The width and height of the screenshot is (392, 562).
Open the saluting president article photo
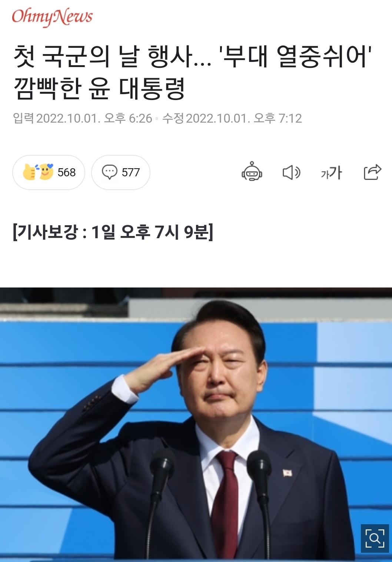(x=196, y=425)
